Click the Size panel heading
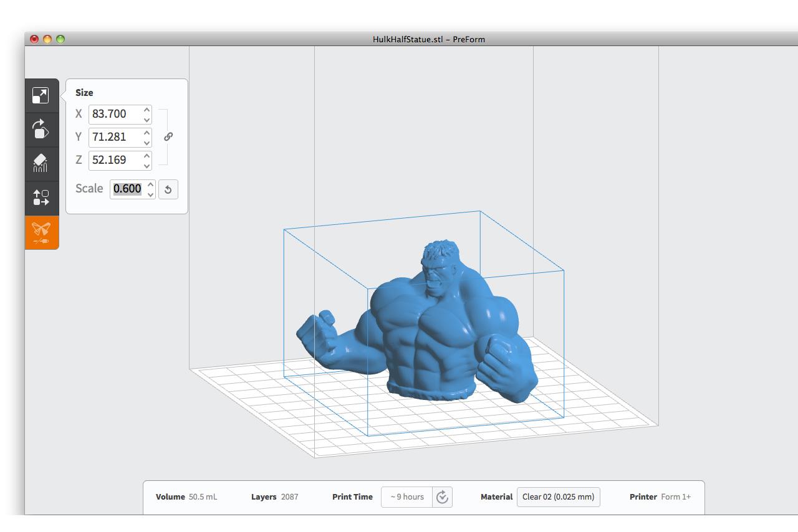 (84, 93)
